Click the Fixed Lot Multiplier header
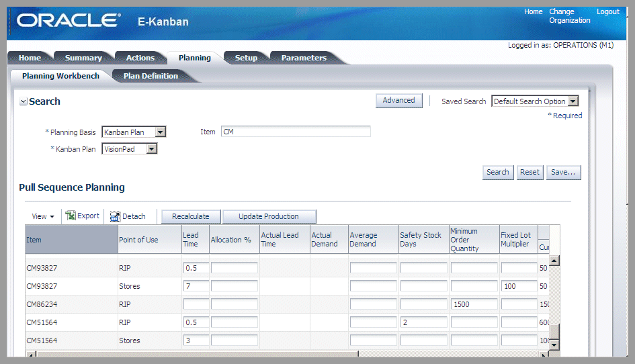This screenshot has width=635, height=364. [518, 240]
